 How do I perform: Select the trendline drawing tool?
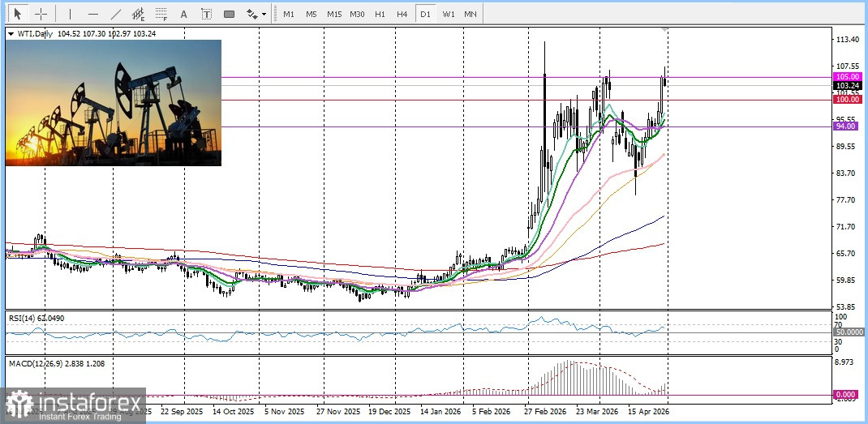click(115, 14)
